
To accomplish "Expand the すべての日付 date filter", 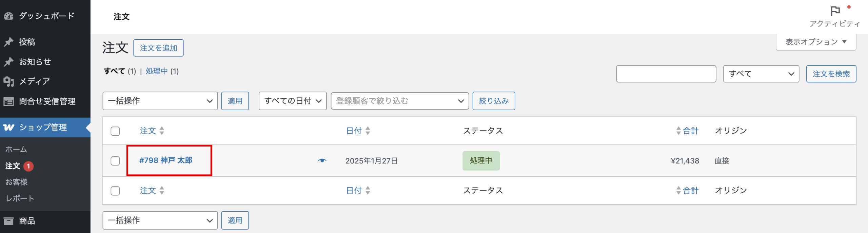I will [293, 101].
